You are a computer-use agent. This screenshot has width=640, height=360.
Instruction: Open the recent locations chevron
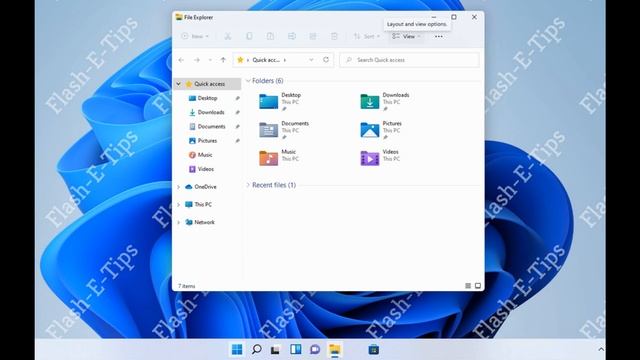point(210,60)
